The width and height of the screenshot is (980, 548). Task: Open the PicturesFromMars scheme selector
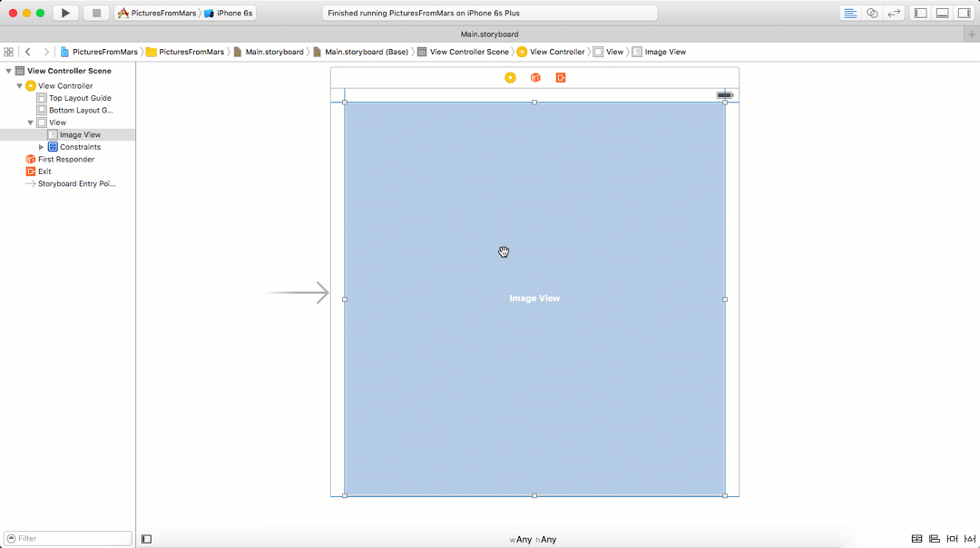click(x=157, y=13)
